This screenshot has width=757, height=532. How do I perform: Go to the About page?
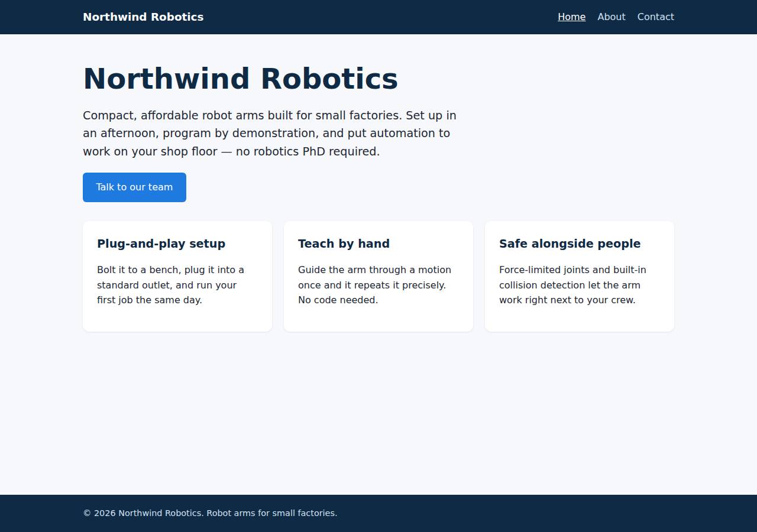click(611, 17)
